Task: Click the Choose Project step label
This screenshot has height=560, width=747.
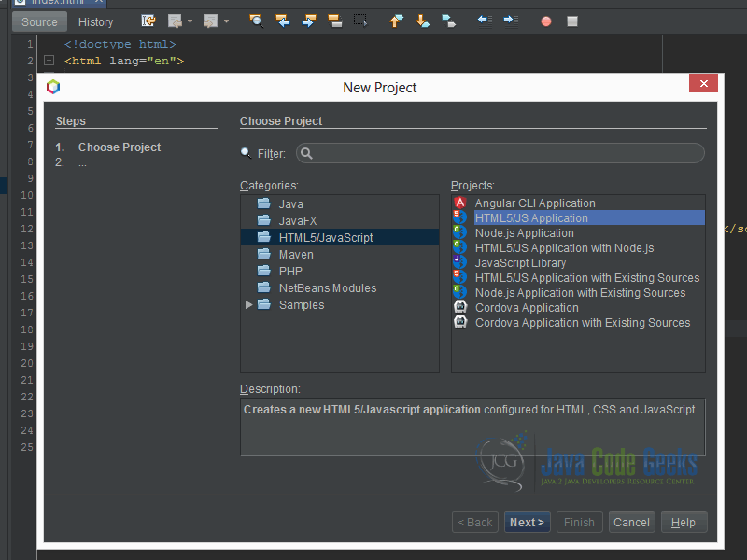Action: [x=120, y=147]
